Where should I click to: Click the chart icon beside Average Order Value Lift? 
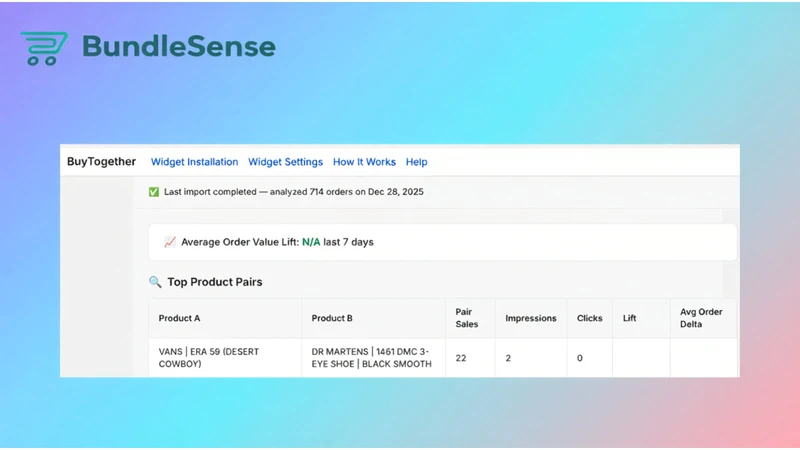coord(169,242)
